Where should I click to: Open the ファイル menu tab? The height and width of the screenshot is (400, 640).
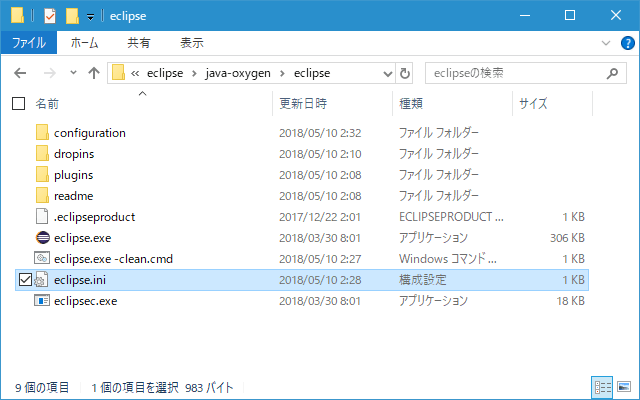click(29, 42)
